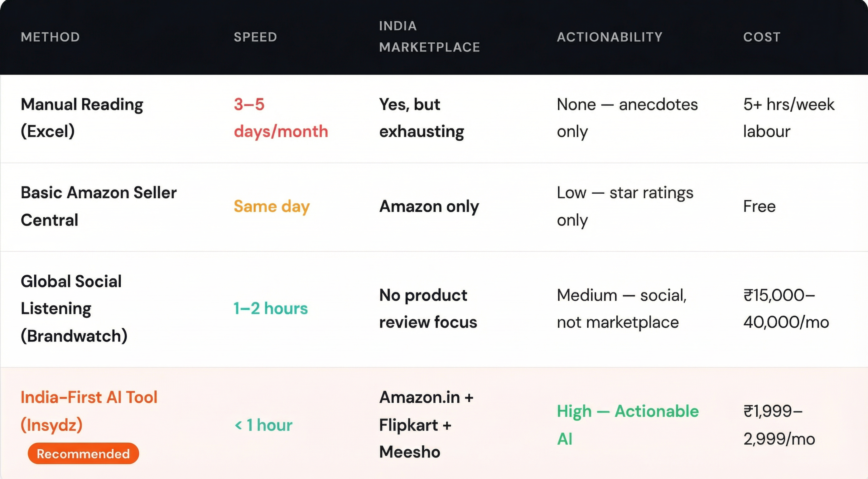Select the orange Same day speed value
The image size is (868, 479).
(x=272, y=206)
